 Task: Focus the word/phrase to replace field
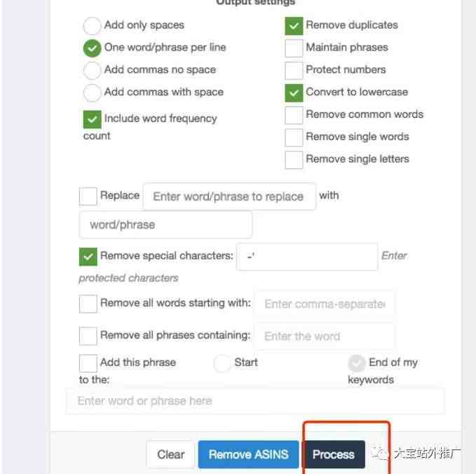pos(229,196)
